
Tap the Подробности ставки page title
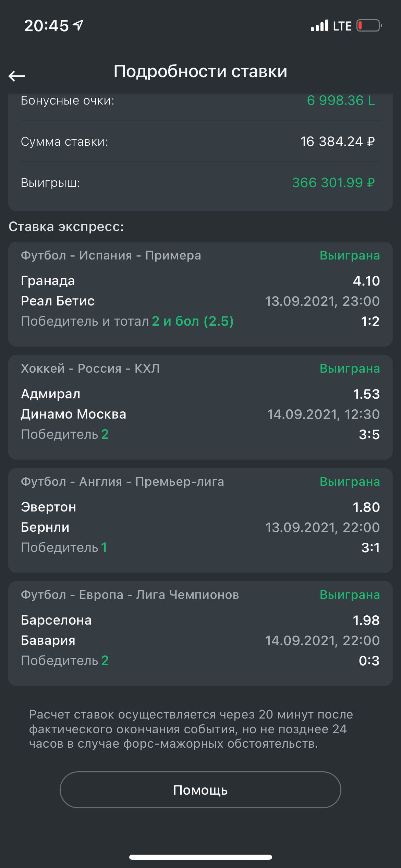point(200,71)
